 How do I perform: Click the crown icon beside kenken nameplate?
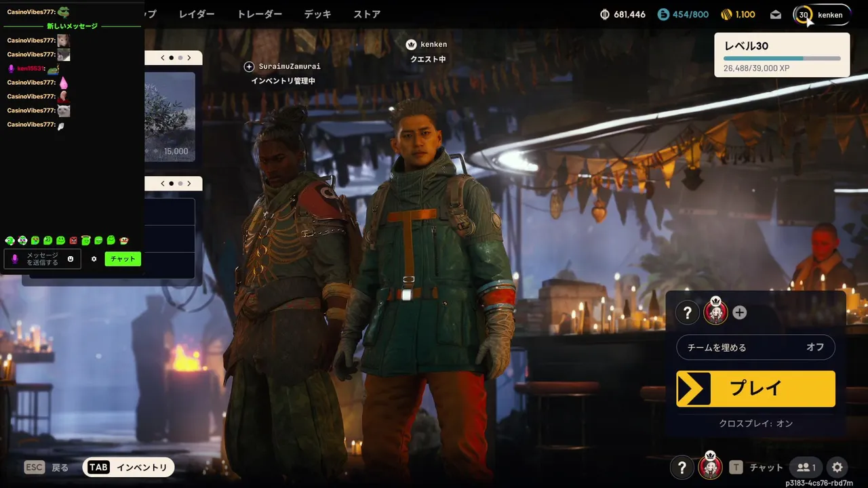point(411,45)
